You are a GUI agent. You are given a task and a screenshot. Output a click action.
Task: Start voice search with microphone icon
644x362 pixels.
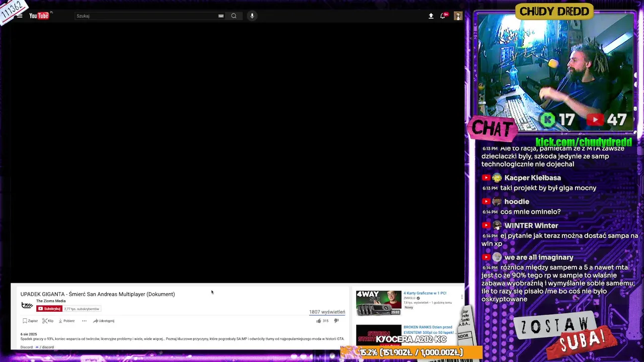[252, 16]
